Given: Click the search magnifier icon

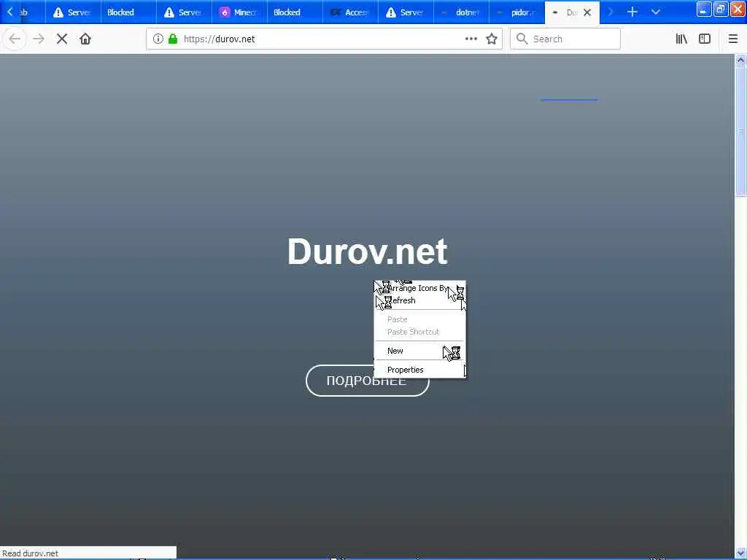Looking at the screenshot, I should click(x=522, y=39).
